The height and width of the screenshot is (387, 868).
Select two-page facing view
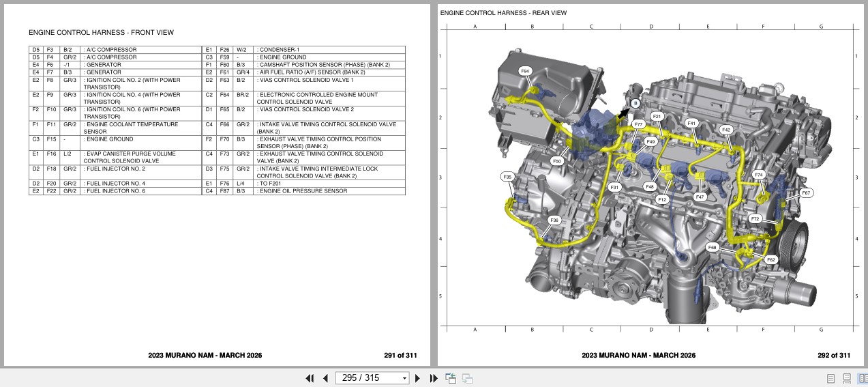[861, 378]
